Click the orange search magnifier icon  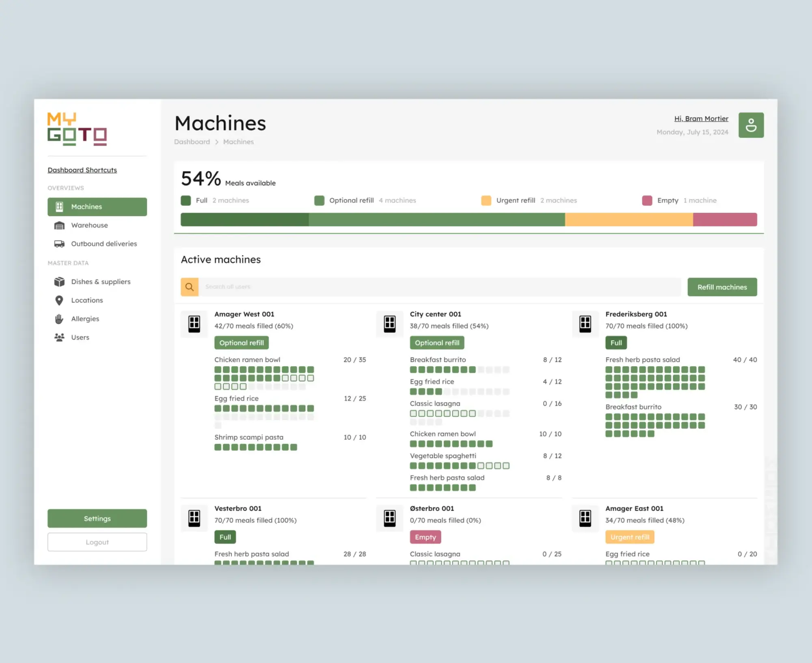(190, 287)
